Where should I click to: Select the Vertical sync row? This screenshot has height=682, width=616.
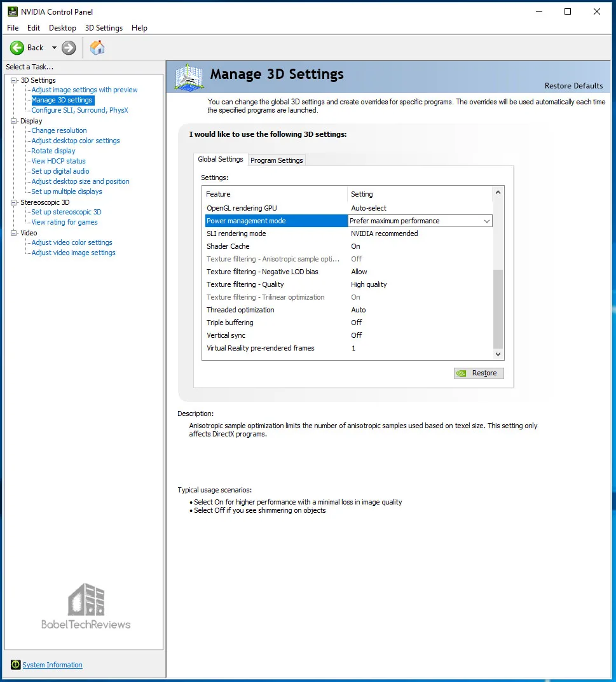(348, 335)
